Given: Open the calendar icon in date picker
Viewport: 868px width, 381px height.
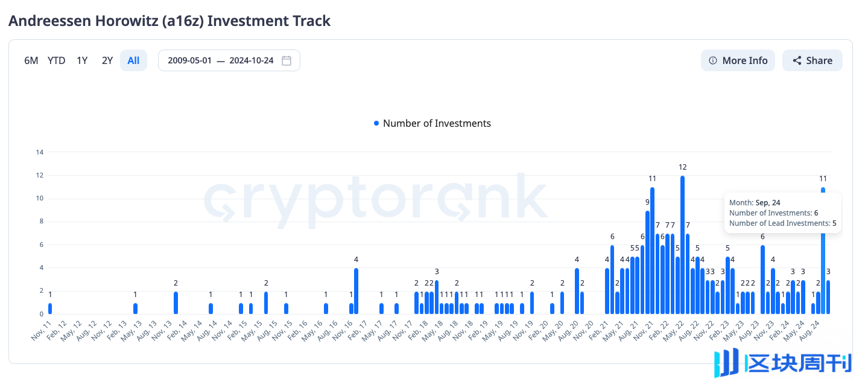Looking at the screenshot, I should point(287,60).
